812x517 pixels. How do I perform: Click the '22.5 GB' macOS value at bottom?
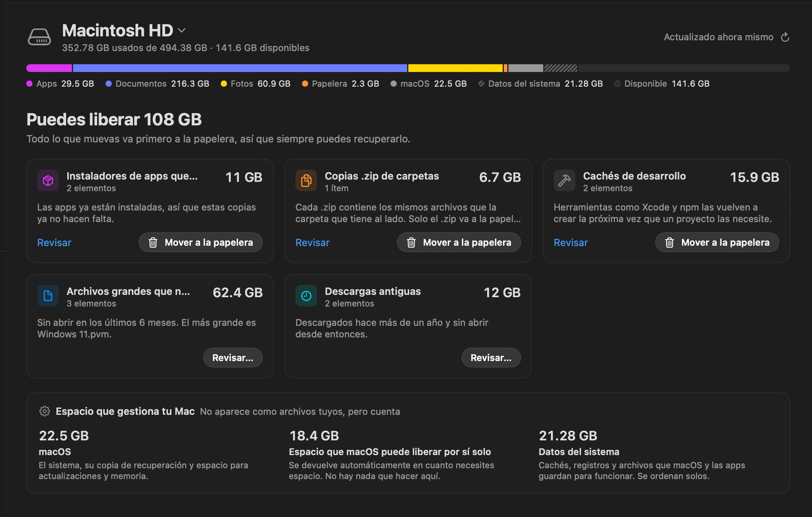[64, 436]
